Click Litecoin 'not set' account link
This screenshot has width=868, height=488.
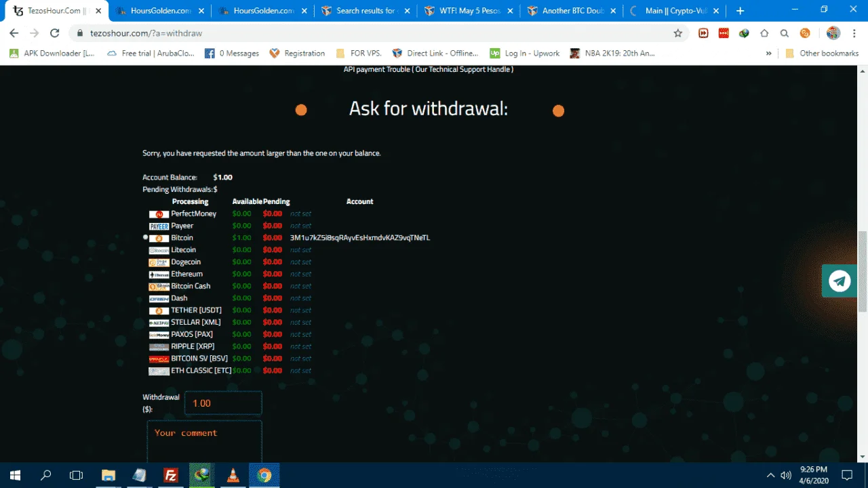[x=300, y=250]
